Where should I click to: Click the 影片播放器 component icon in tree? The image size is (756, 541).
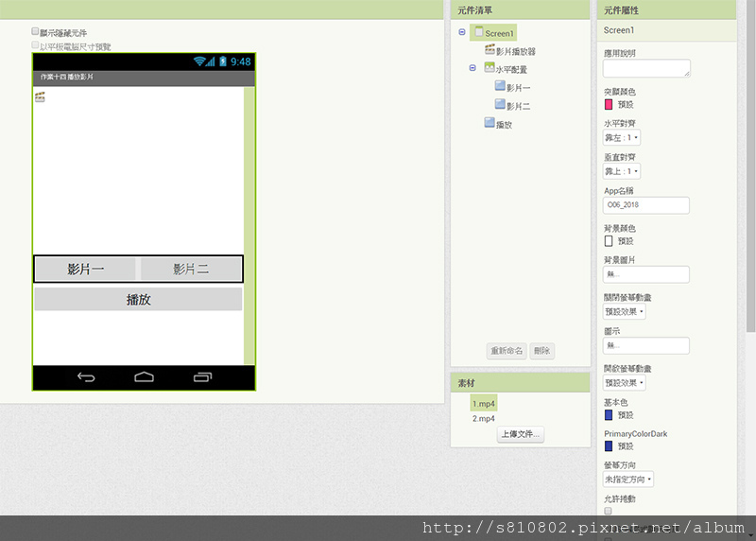[x=490, y=49]
